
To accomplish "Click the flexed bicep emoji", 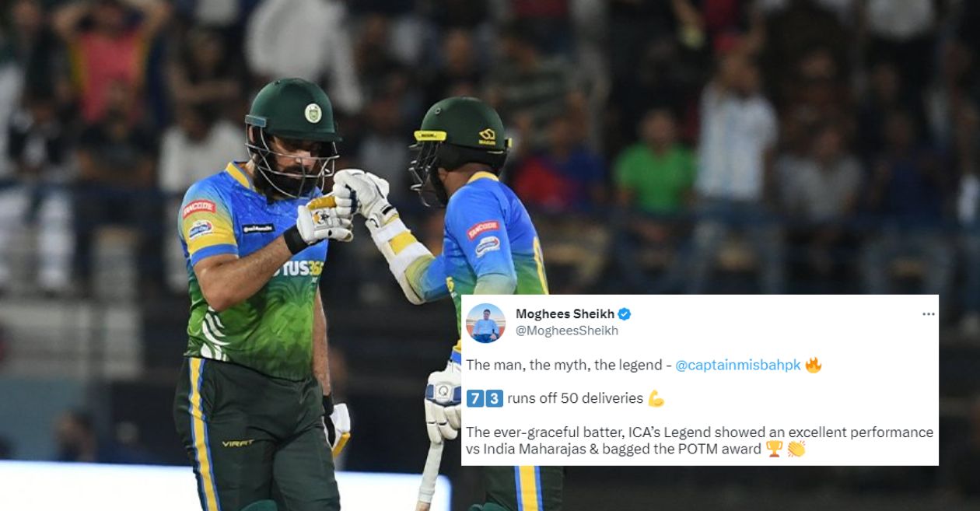I will [656, 399].
